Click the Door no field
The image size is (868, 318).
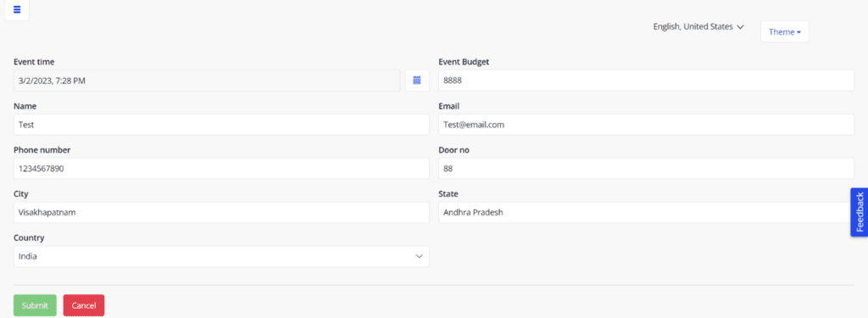point(646,169)
